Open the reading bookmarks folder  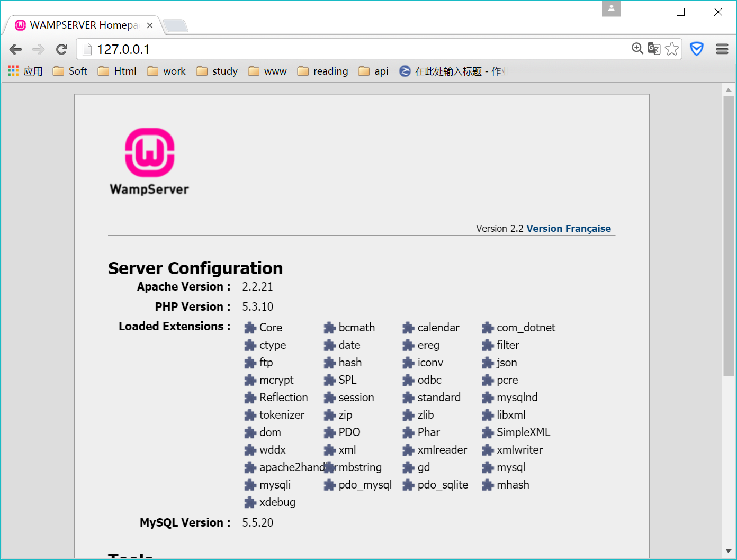(x=322, y=70)
